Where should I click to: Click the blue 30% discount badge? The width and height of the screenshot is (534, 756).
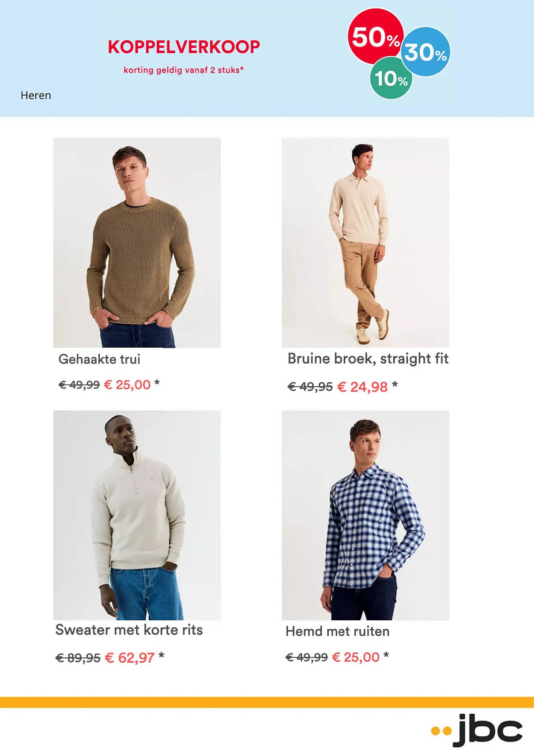426,52
